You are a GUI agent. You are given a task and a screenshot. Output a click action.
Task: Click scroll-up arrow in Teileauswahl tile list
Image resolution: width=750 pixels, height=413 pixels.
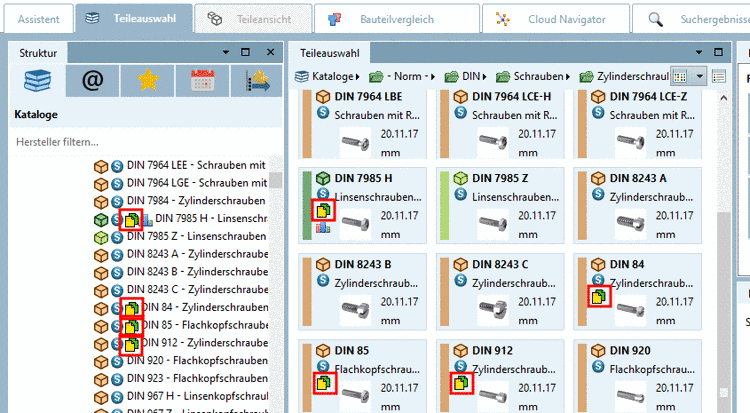point(724,98)
